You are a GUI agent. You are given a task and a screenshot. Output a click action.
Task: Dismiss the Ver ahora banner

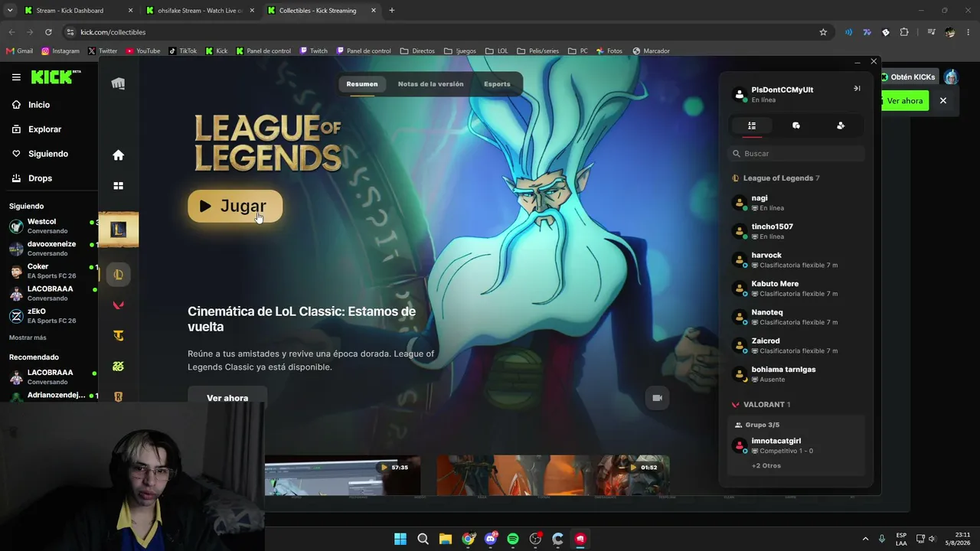pos(943,101)
